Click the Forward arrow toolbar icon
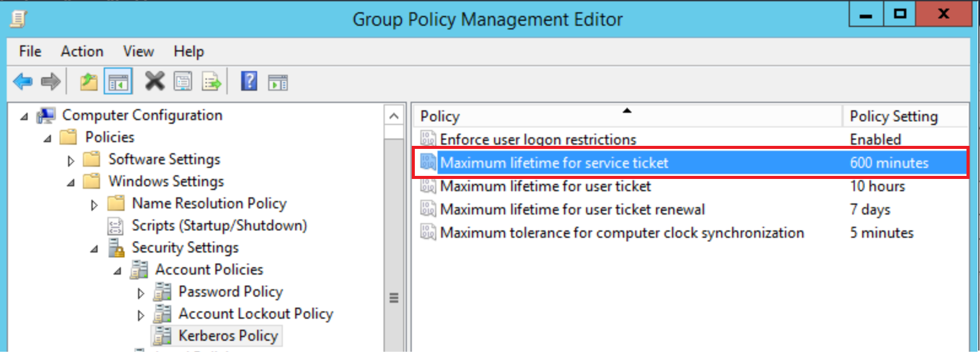 50,82
